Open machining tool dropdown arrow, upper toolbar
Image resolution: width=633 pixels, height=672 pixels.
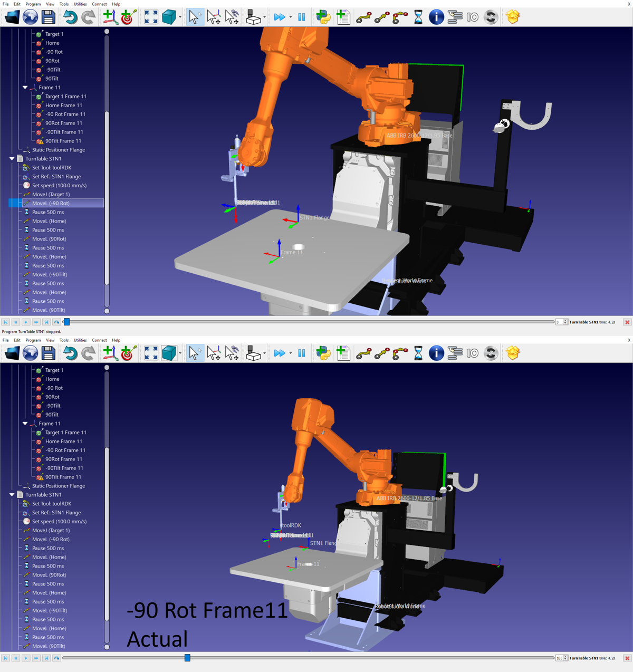(265, 17)
